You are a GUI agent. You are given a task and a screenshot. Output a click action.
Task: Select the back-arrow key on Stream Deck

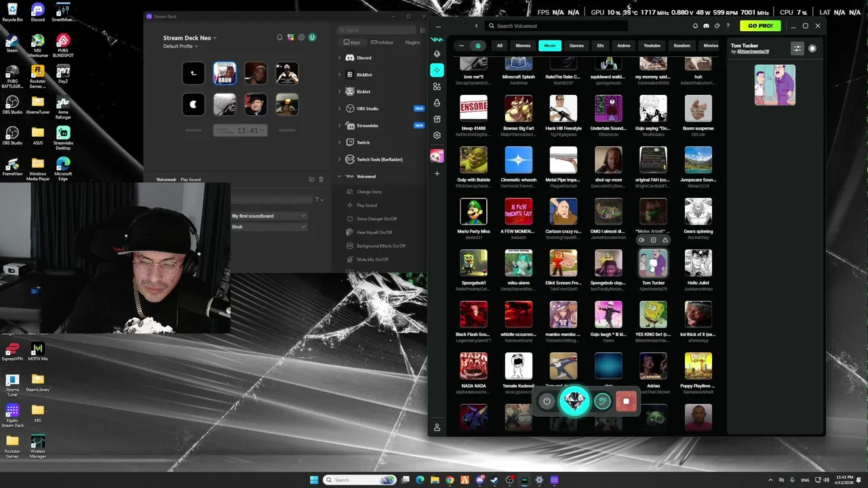coord(193,73)
